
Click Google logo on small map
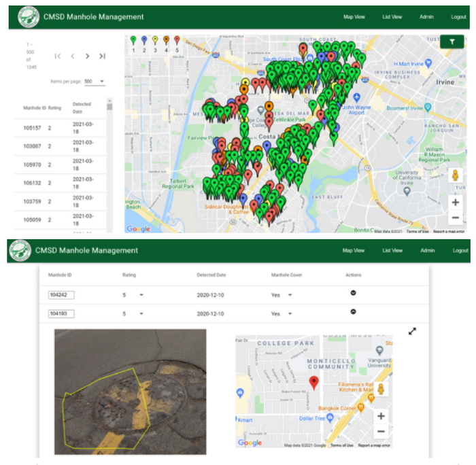point(250,443)
